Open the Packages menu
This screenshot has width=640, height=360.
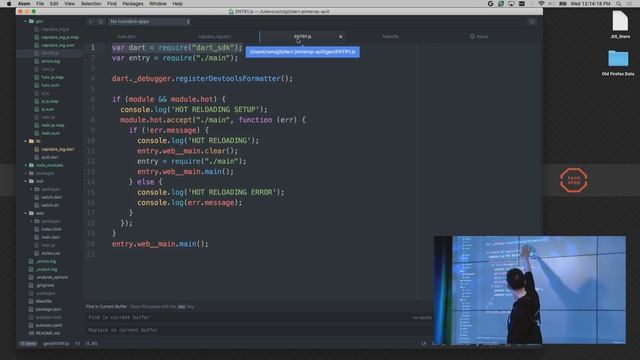point(133,4)
